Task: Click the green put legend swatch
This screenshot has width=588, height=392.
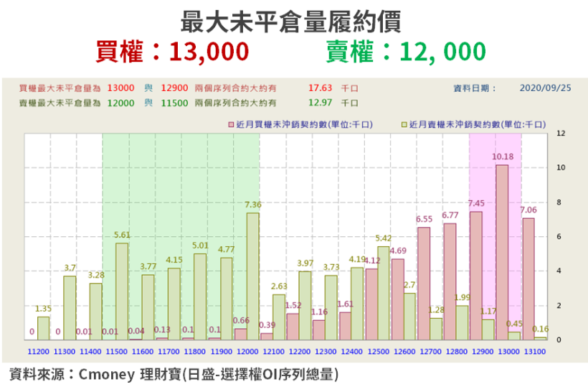Action: click(x=404, y=124)
